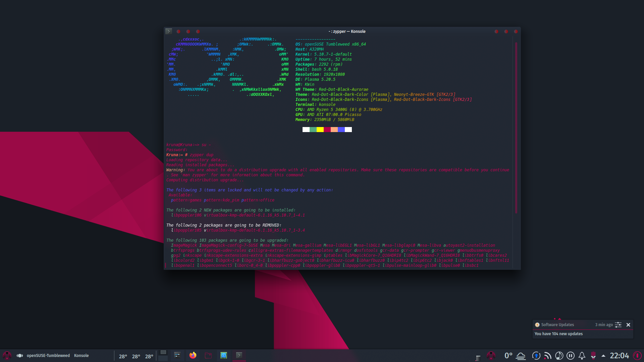Click 'Kernel: 5.10.7-1-default' line
The height and width of the screenshot is (362, 644).
point(323,54)
